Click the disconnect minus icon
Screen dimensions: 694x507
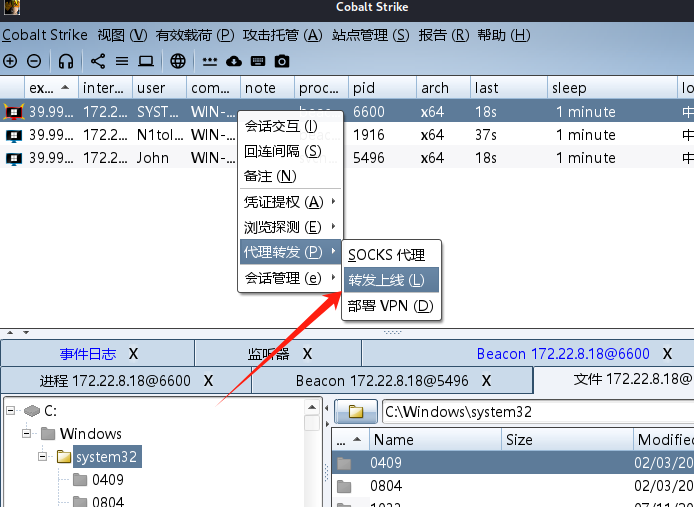(34, 61)
